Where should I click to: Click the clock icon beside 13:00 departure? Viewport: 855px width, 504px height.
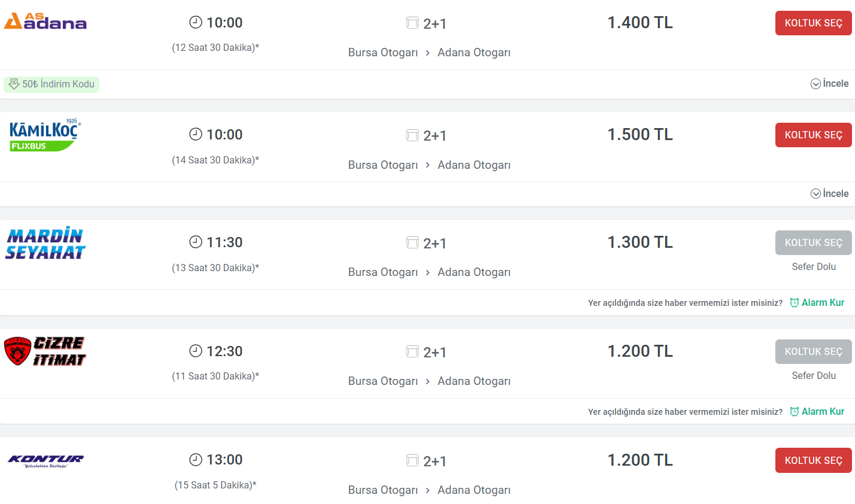click(196, 460)
